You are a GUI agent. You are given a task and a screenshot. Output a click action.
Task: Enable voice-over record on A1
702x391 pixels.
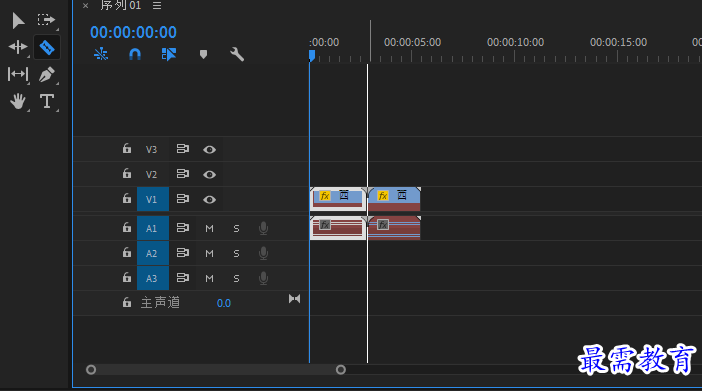pos(264,228)
